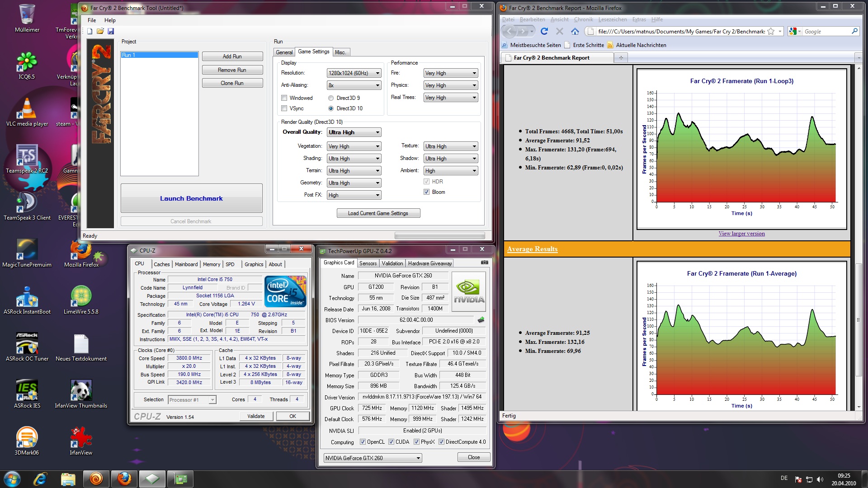Click the Run 1-Average framerate chart
Screen dimensions: 868x488
[741, 337]
